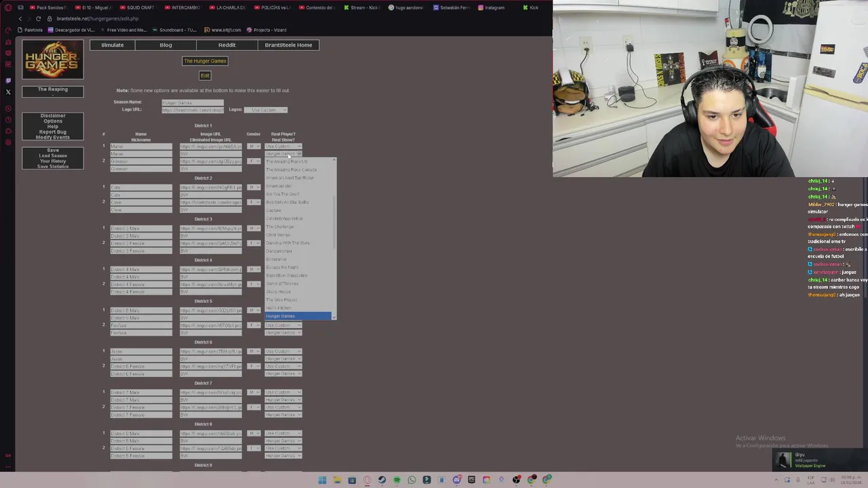Click the yellow Edit button
The image size is (868, 488).
(205, 75)
